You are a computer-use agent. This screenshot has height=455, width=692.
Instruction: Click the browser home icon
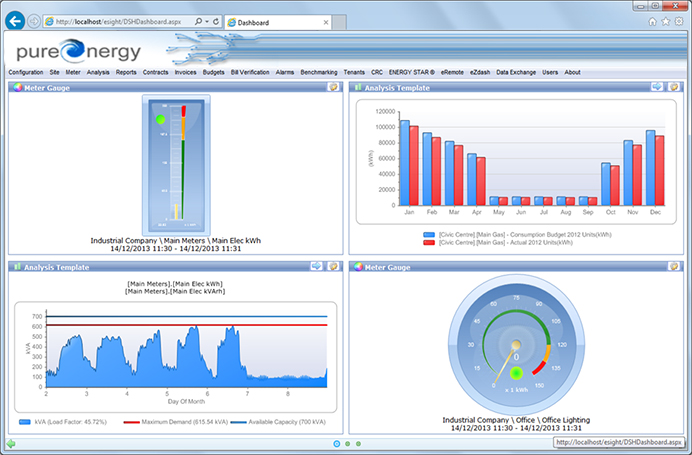click(x=652, y=20)
